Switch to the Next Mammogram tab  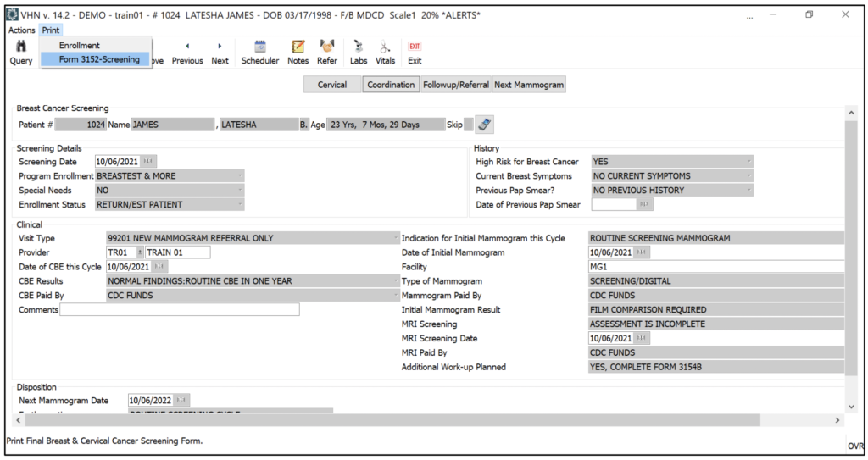(529, 85)
